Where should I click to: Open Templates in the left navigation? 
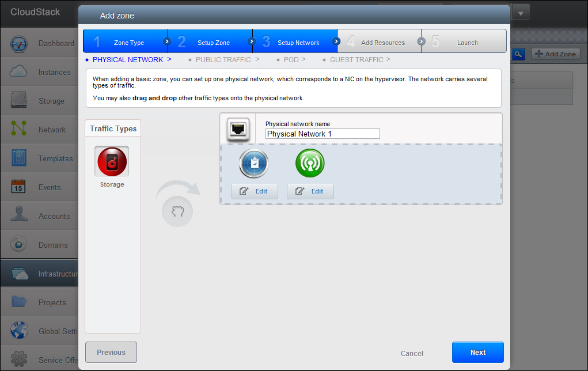click(x=55, y=158)
